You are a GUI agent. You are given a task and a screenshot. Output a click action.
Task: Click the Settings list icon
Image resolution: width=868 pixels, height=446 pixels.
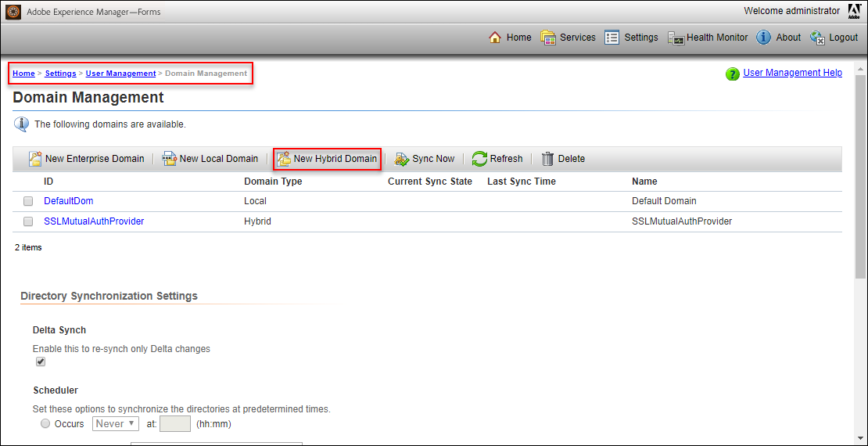(612, 37)
